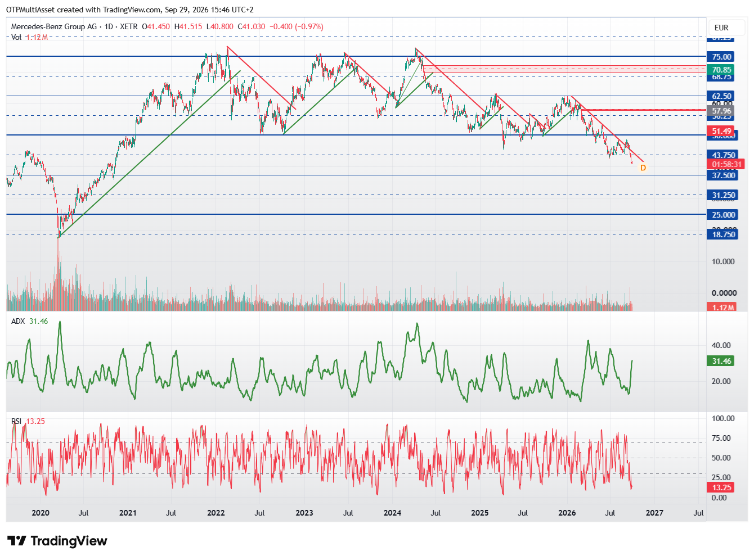Image resolution: width=754 pixels, height=560 pixels.
Task: Select the low value L40.800
Action: coord(220,26)
